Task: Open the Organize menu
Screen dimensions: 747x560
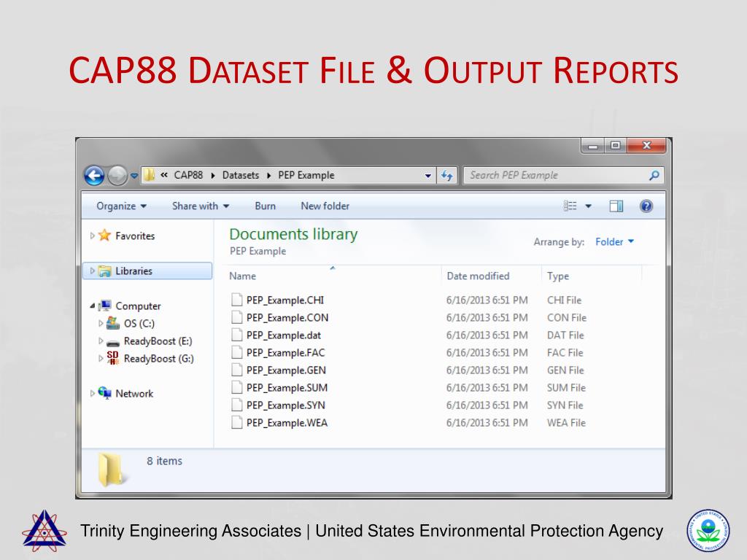Action: tap(121, 206)
